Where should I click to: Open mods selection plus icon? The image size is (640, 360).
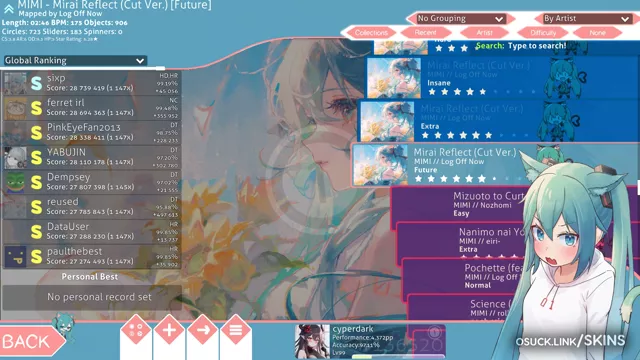point(169,330)
